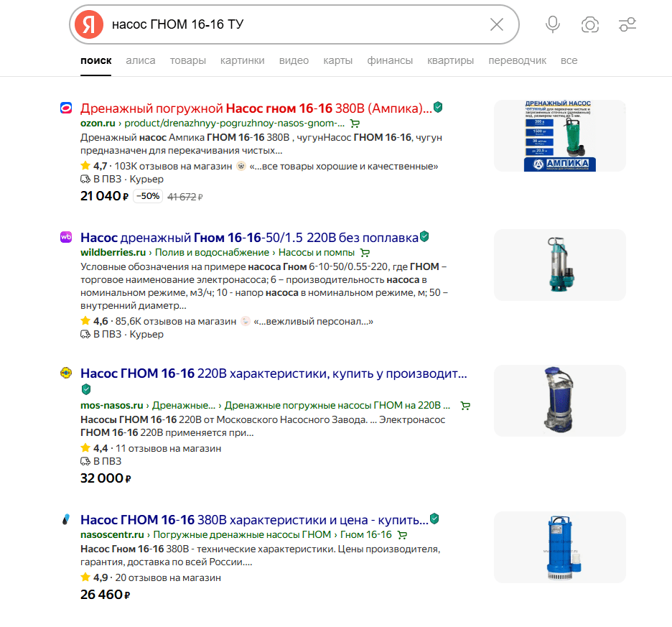Open search settings sliders icon

pyautogui.click(x=627, y=25)
